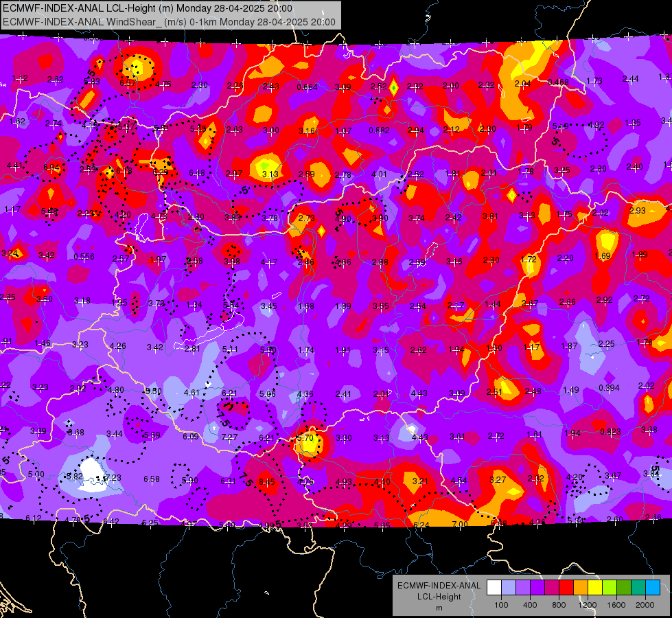Viewport: 672px width, 618px height.
Task: Click the WindShear 0-1km title line
Action: coord(170,22)
